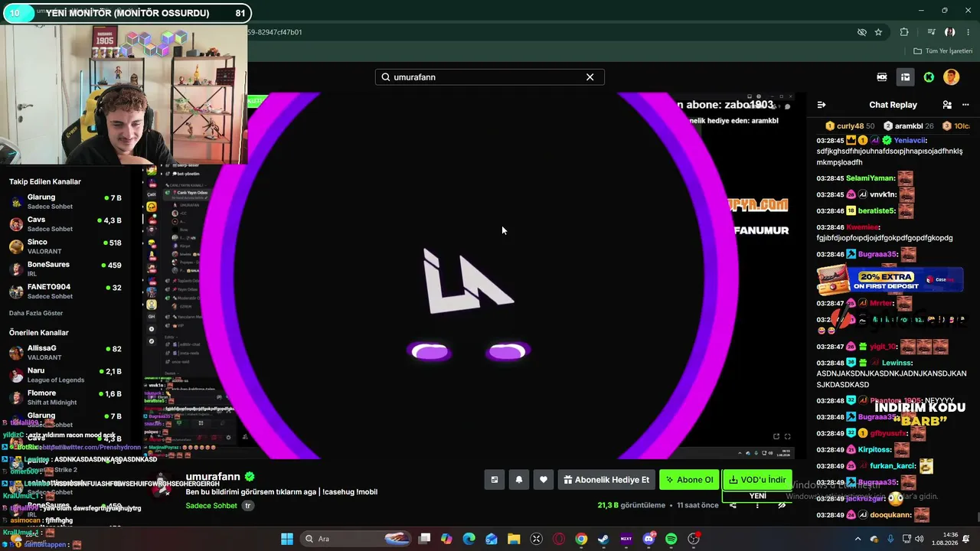Open the browser extensions puzzle icon
This screenshot has height=551, width=980.
[x=904, y=32]
